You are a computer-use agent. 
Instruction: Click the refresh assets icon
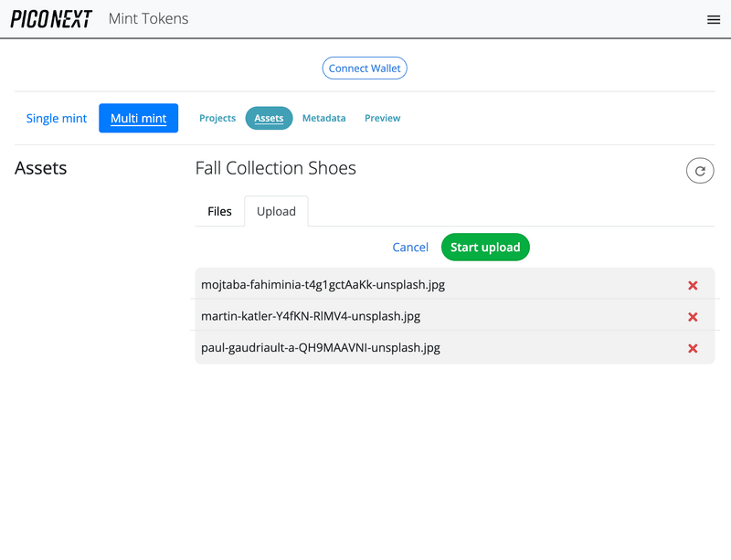[700, 171]
